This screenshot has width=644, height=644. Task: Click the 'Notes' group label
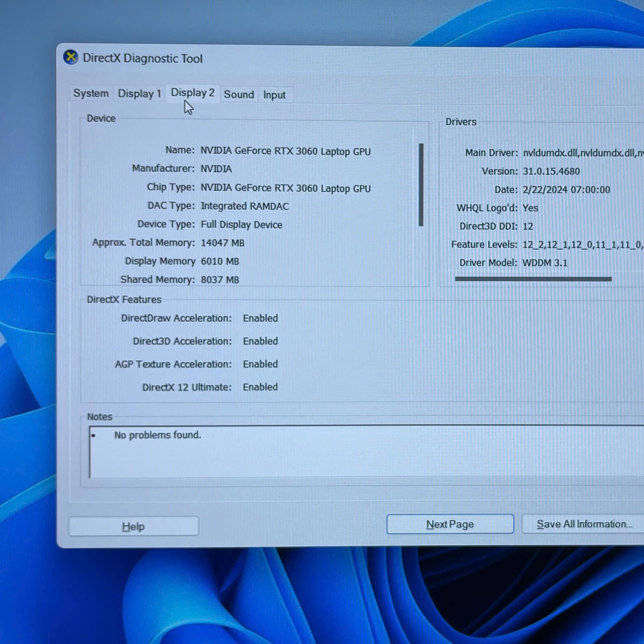tap(100, 417)
